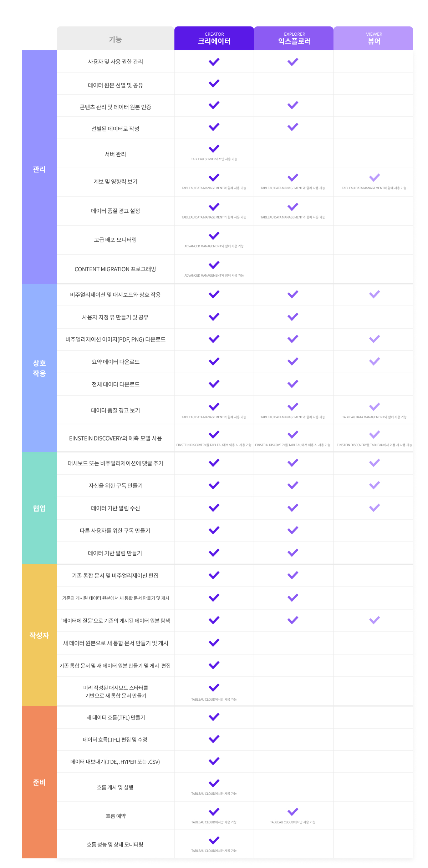Click Viewer checkmark for 요약 데이터 다운로드
The height and width of the screenshot is (868, 428).
(x=374, y=362)
